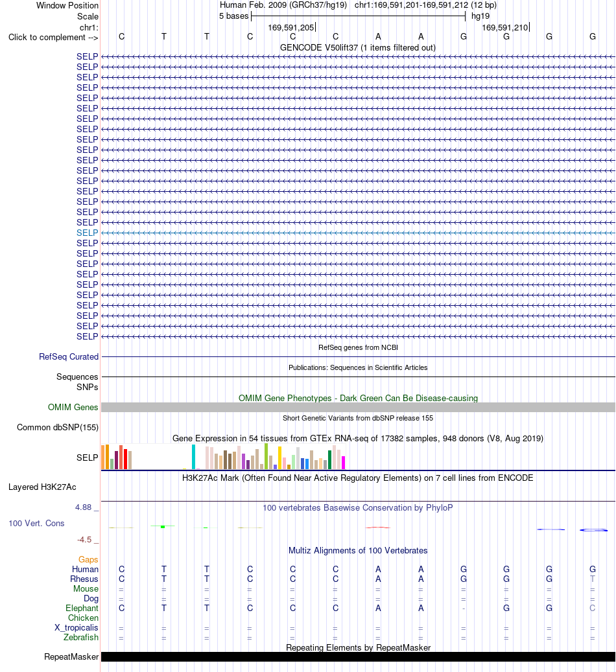Click the 169,591,210 coordinate marker

point(505,27)
